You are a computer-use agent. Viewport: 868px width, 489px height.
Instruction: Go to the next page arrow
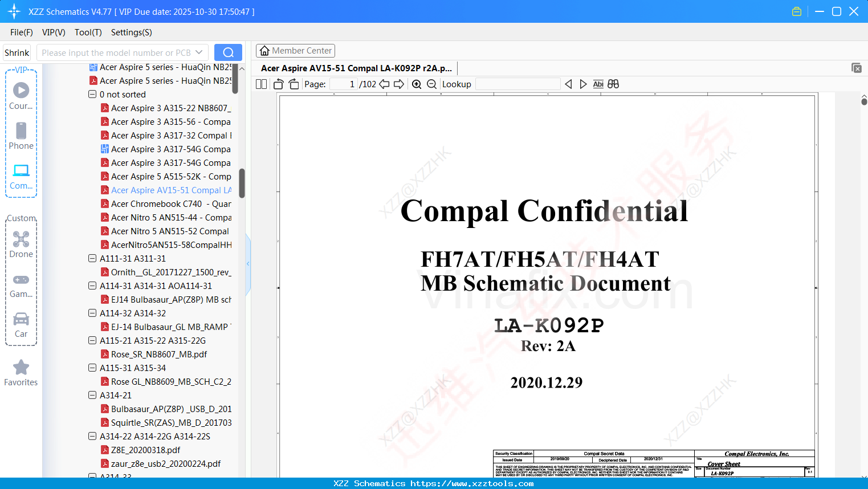399,84
